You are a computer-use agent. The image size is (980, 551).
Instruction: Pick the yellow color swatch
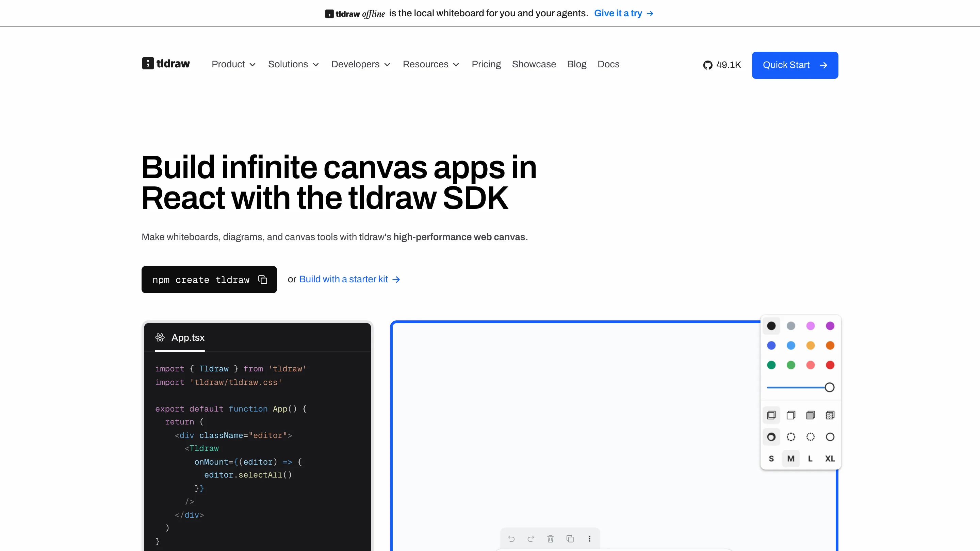811,345
